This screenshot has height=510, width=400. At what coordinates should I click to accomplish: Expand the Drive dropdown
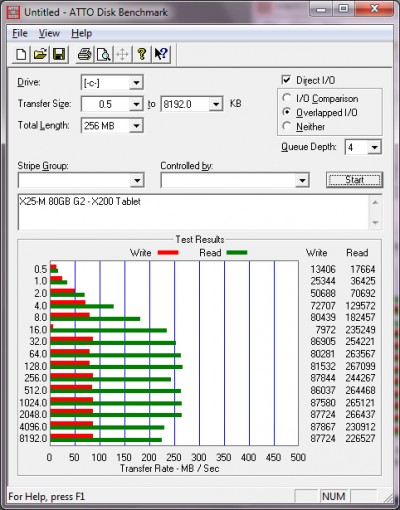point(136,83)
